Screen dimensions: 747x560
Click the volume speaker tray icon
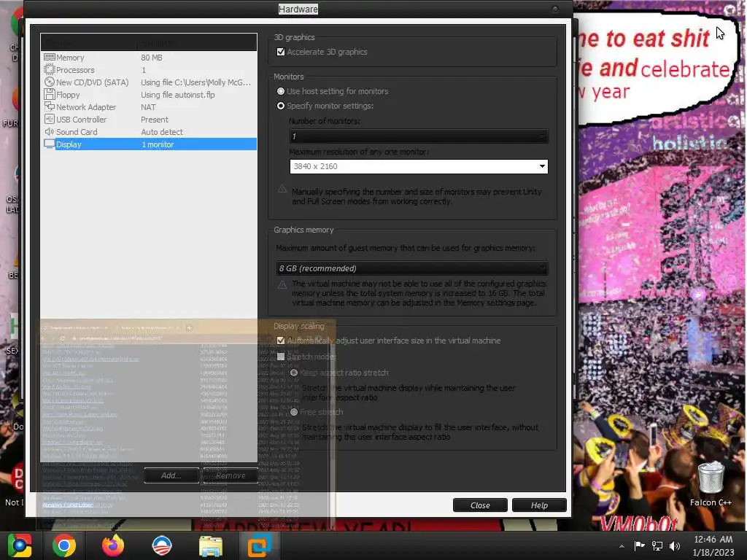point(675,546)
